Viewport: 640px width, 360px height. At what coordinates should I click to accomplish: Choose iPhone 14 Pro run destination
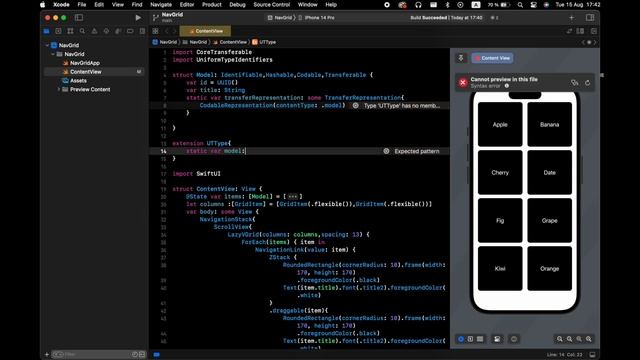tap(316, 18)
